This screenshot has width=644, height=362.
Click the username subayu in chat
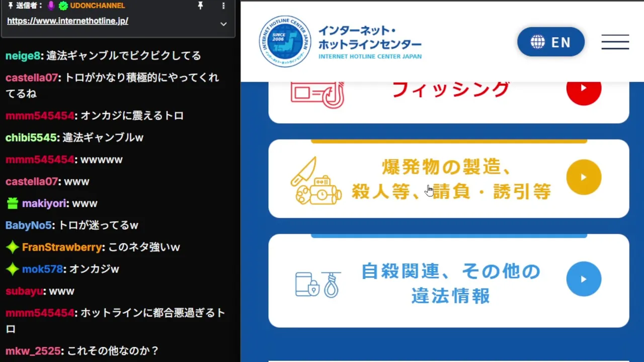(24, 292)
